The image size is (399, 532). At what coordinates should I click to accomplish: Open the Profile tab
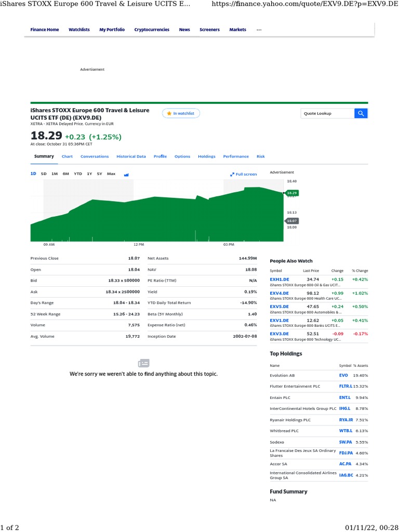(160, 156)
